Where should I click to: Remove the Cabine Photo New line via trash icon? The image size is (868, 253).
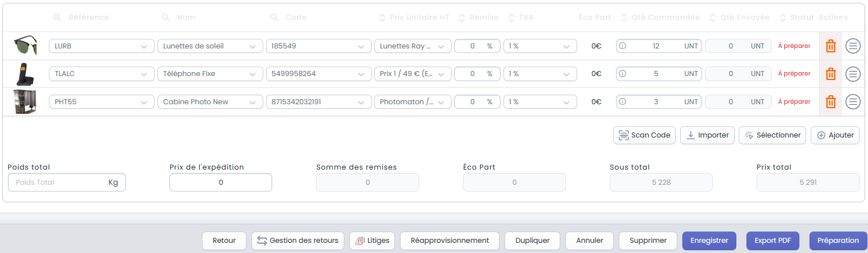(830, 101)
